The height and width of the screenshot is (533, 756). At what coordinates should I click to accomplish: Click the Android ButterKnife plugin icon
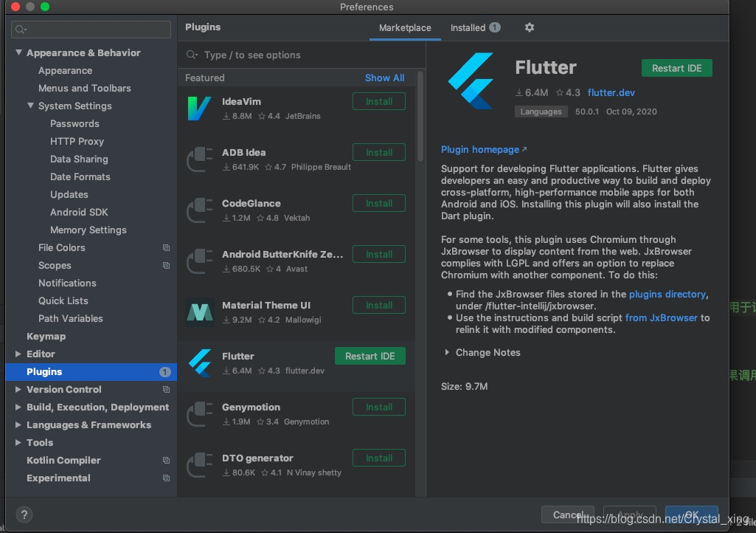coord(199,261)
